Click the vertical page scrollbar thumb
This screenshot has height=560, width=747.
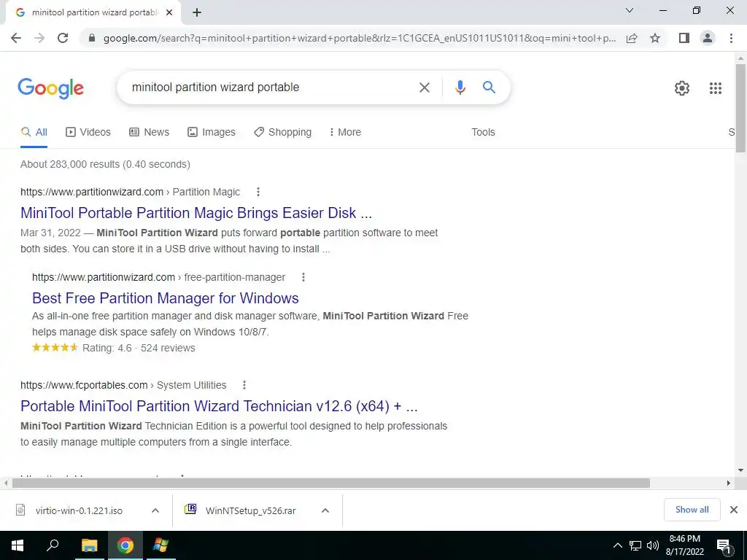(x=740, y=109)
